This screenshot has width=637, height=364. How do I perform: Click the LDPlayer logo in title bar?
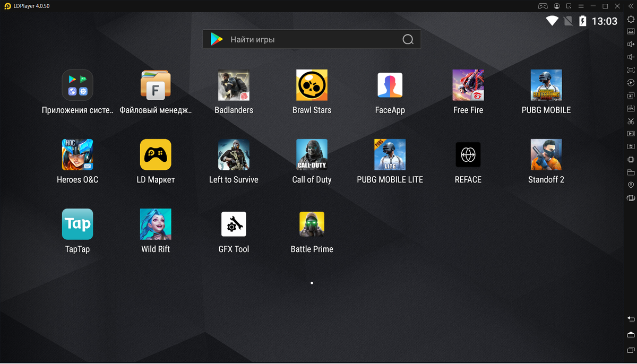[7, 6]
